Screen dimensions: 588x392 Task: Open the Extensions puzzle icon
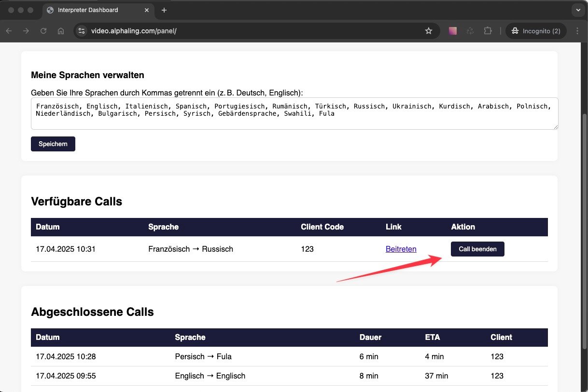tap(488, 31)
